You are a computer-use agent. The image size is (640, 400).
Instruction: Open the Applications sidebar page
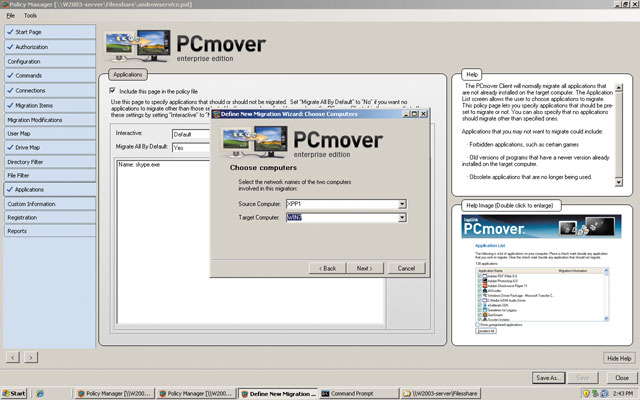[50, 189]
